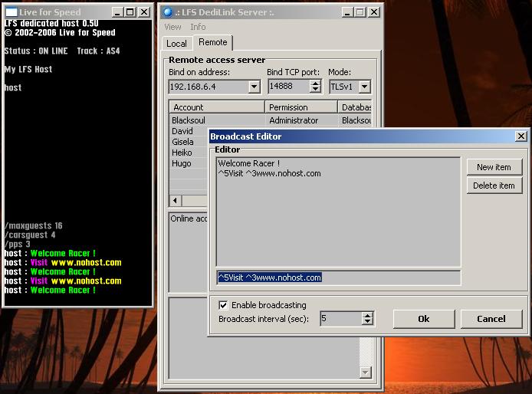Open the Mode TLSv1 dropdown
Image resolution: width=532 pixels, height=394 pixels.
[x=365, y=87]
